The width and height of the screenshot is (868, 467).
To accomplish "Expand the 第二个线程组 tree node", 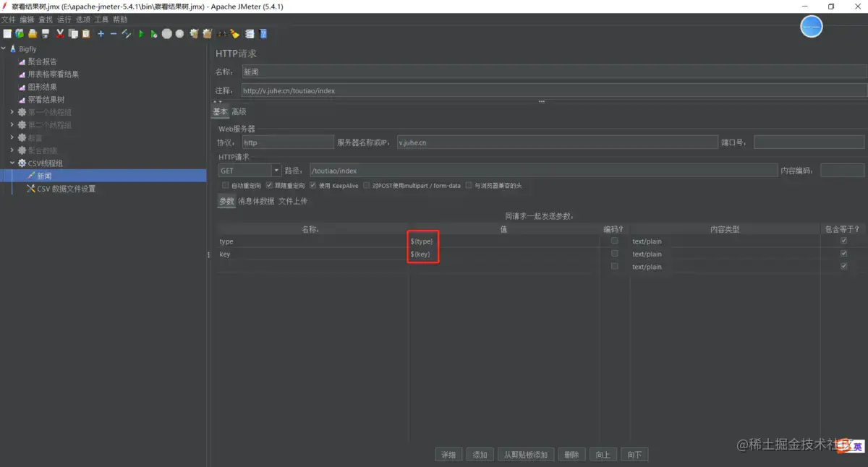I will click(x=12, y=125).
